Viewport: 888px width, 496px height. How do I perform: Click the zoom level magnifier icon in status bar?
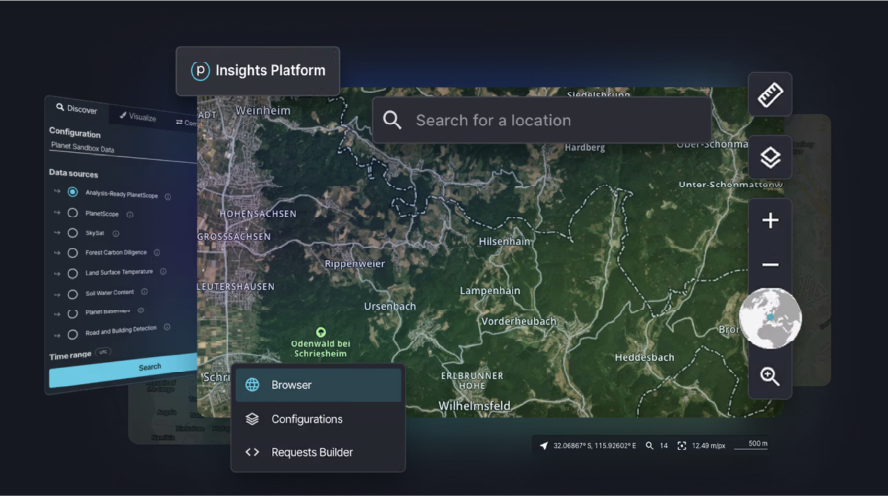click(650, 446)
